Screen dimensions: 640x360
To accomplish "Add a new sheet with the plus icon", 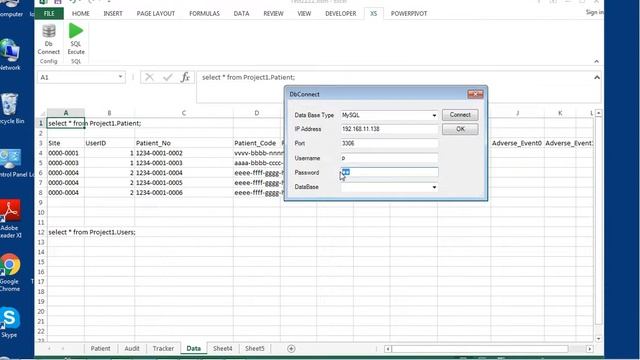I will (291, 349).
